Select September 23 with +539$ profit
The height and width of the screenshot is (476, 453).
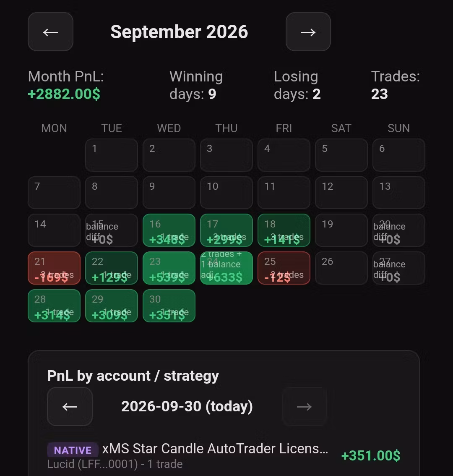pos(169,268)
